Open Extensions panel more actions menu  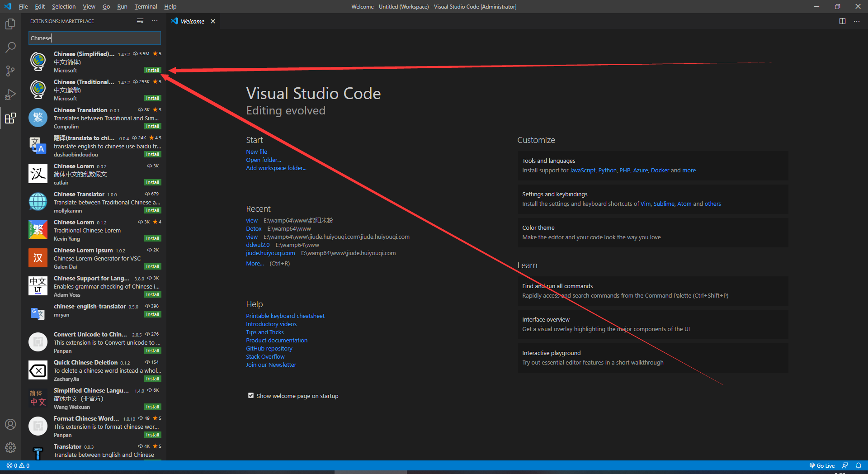155,21
